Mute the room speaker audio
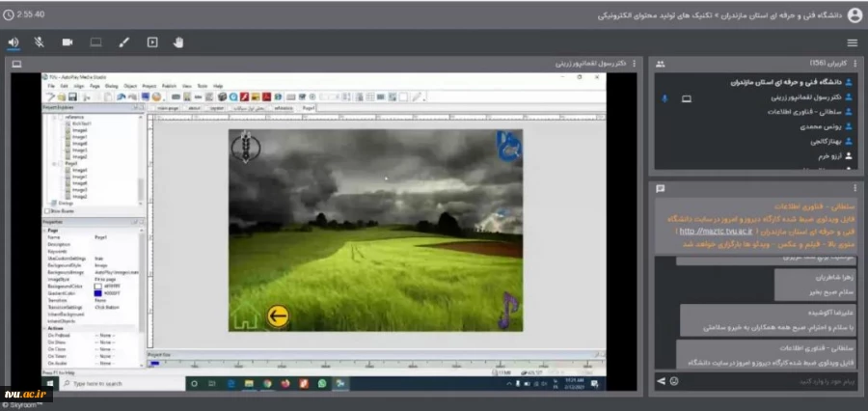The image size is (868, 411). 14,42
